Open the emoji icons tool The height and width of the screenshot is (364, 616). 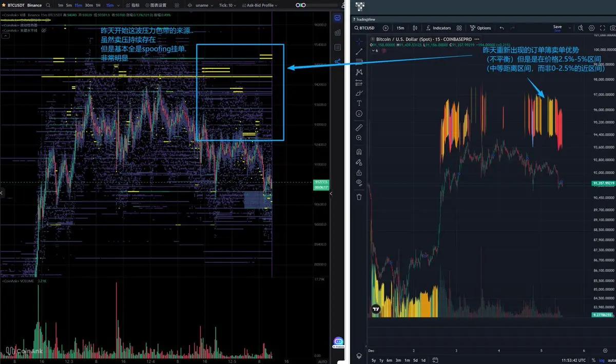point(359,113)
